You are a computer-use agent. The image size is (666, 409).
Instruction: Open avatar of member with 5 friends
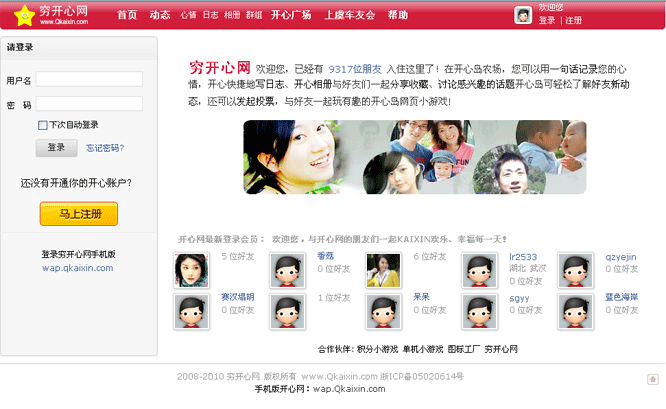click(x=191, y=270)
